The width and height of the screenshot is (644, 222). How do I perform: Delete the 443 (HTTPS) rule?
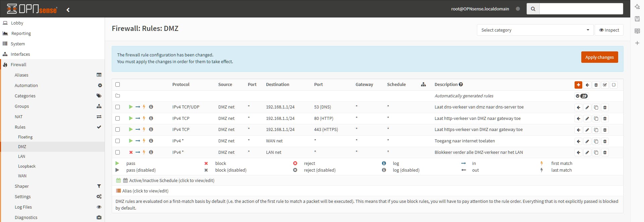pos(605,130)
